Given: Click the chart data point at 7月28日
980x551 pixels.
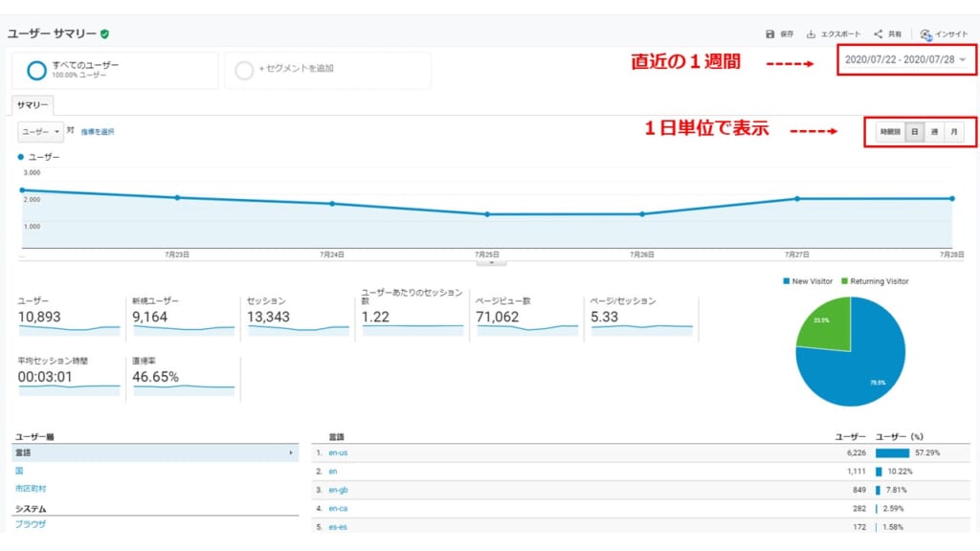Looking at the screenshot, I should pos(952,199).
